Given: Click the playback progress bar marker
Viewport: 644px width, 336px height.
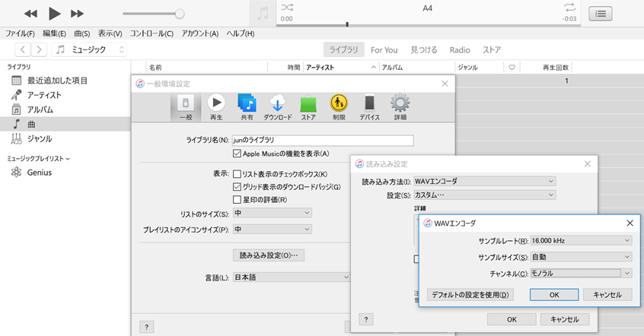Looking at the screenshot, I should tap(347, 24).
